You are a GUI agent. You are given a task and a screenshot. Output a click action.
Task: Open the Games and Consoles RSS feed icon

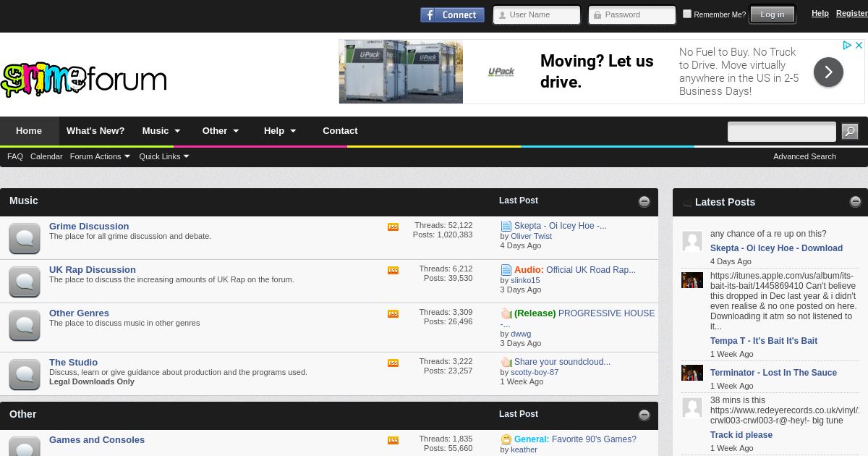tap(393, 440)
